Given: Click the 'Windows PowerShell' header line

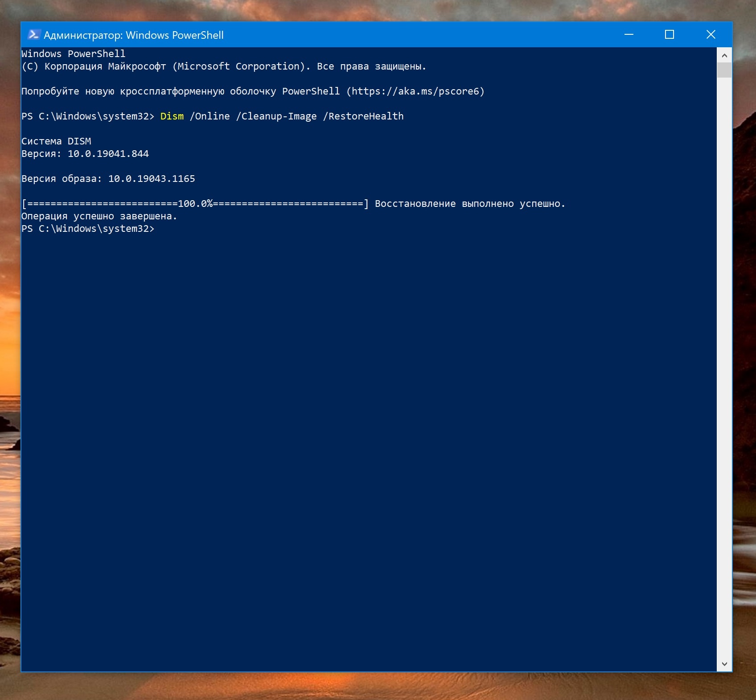Looking at the screenshot, I should (74, 54).
